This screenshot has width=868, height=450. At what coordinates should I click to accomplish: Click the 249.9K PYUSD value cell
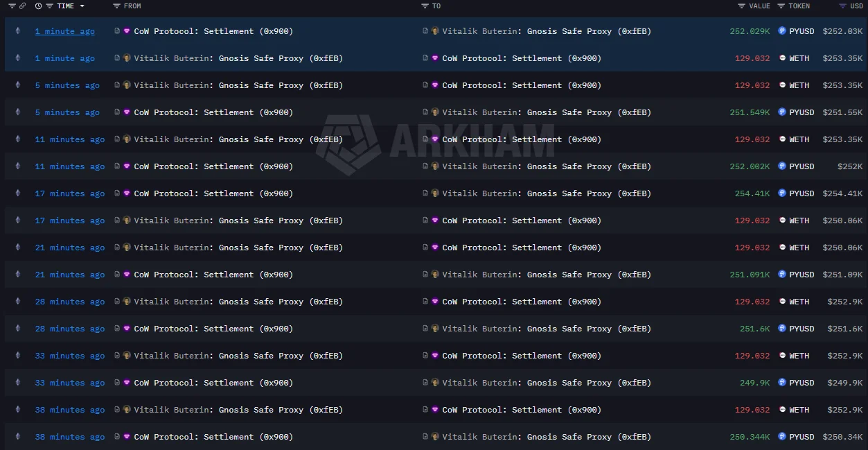(754, 383)
